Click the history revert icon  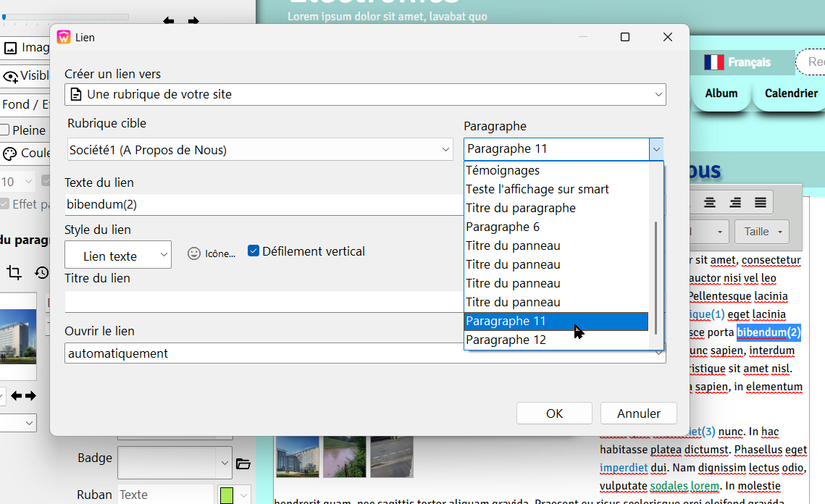tap(42, 272)
